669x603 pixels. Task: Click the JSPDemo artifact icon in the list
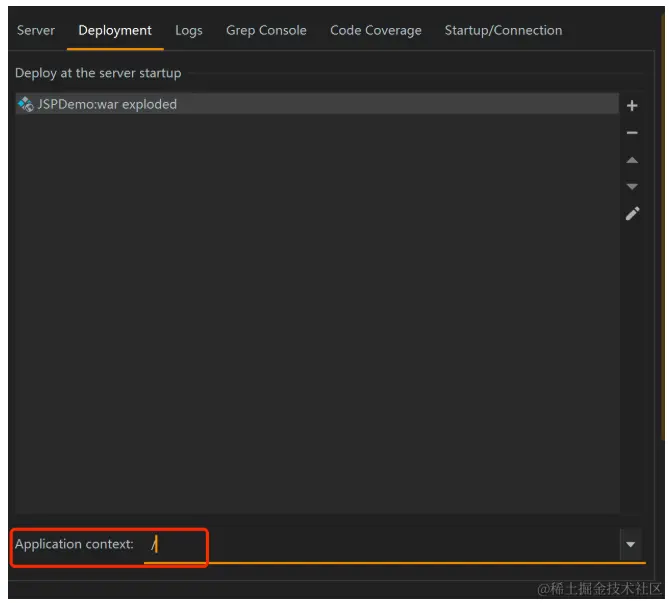[x=26, y=104]
